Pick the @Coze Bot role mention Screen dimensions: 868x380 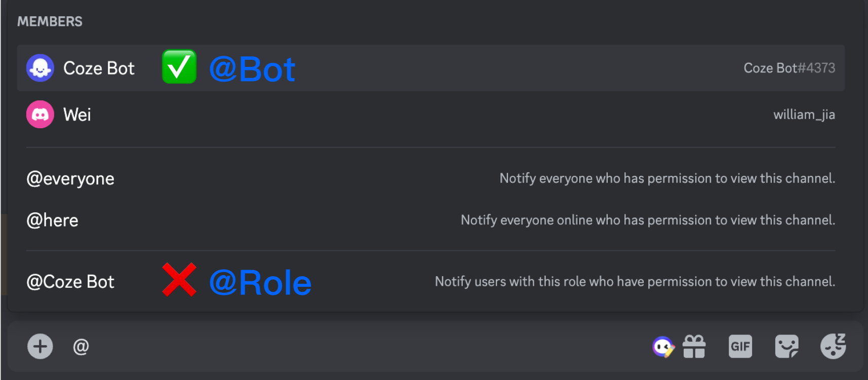70,282
